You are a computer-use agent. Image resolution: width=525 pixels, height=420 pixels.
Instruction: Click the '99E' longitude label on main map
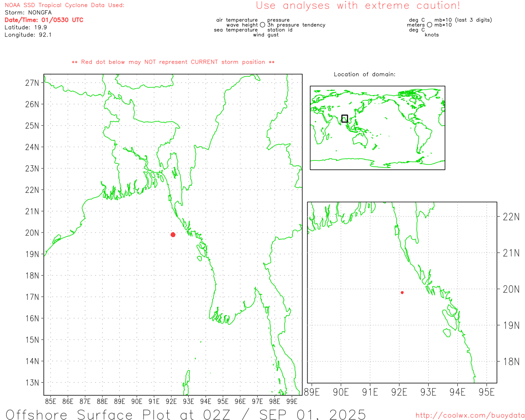pyautogui.click(x=292, y=401)
